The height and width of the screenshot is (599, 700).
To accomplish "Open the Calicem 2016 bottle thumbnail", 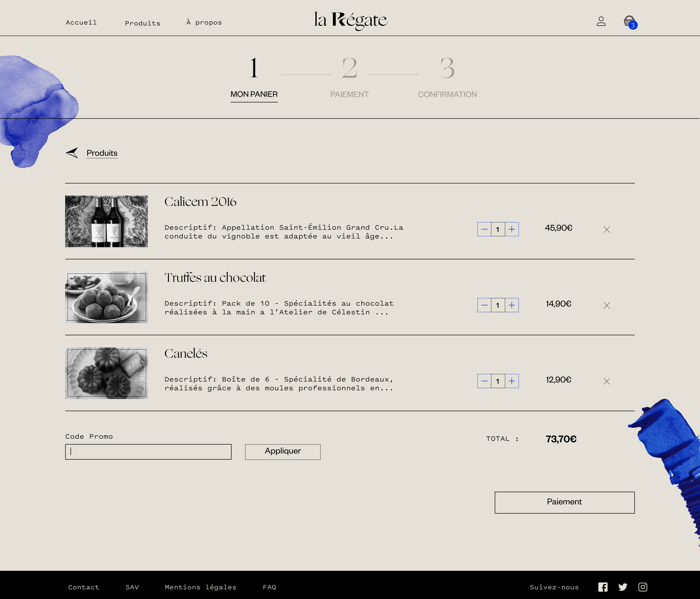I will click(x=106, y=221).
